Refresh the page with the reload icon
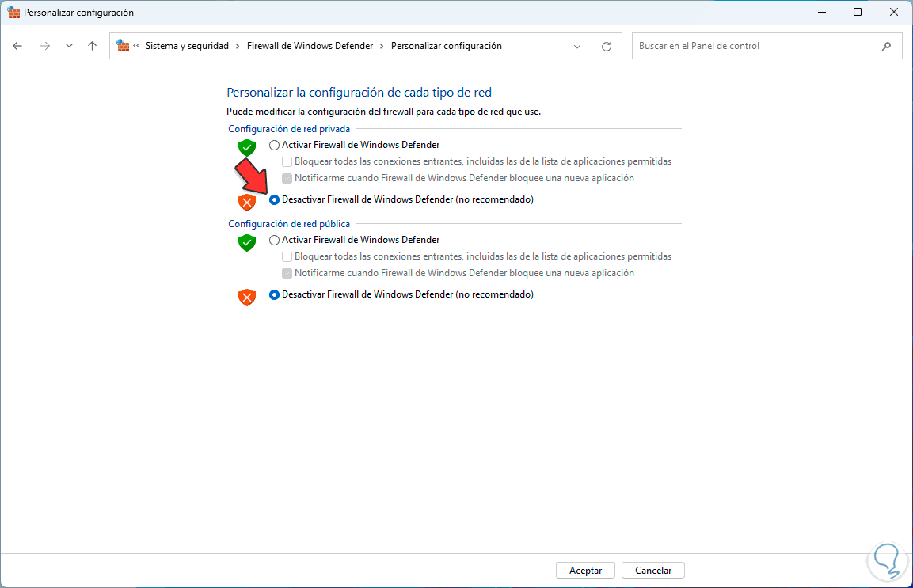Viewport: 913px width, 588px height. [606, 47]
